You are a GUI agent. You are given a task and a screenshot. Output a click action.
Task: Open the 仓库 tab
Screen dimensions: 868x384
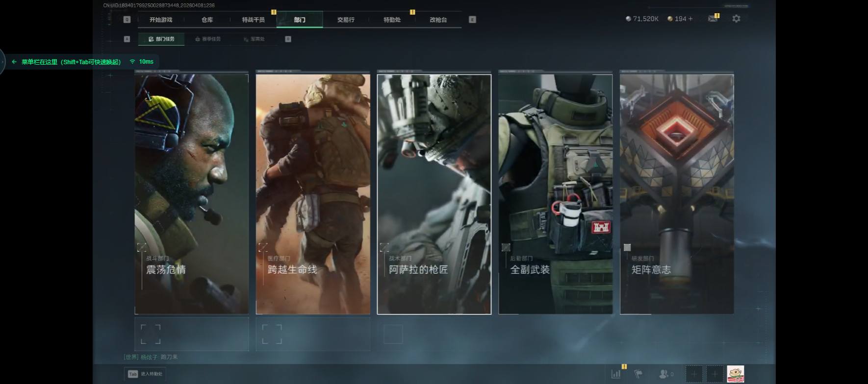point(207,20)
